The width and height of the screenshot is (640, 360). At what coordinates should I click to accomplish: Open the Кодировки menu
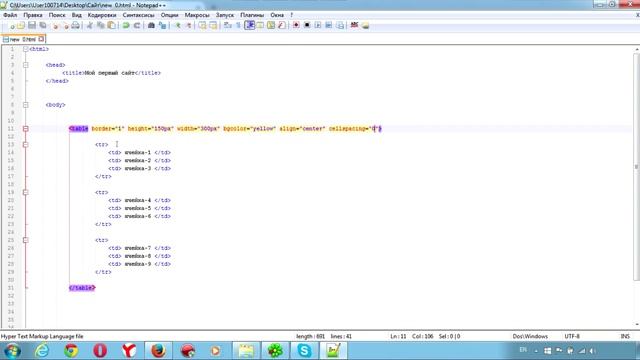tap(102, 15)
